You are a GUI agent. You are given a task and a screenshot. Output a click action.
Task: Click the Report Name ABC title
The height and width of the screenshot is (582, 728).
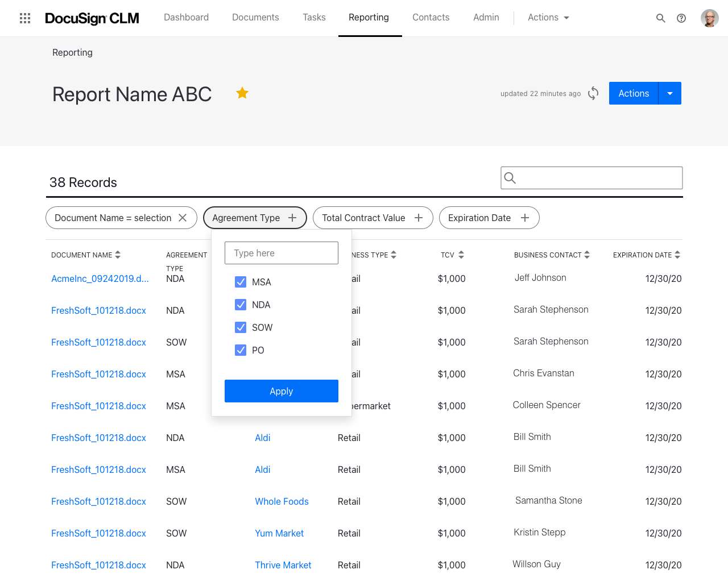132,94
